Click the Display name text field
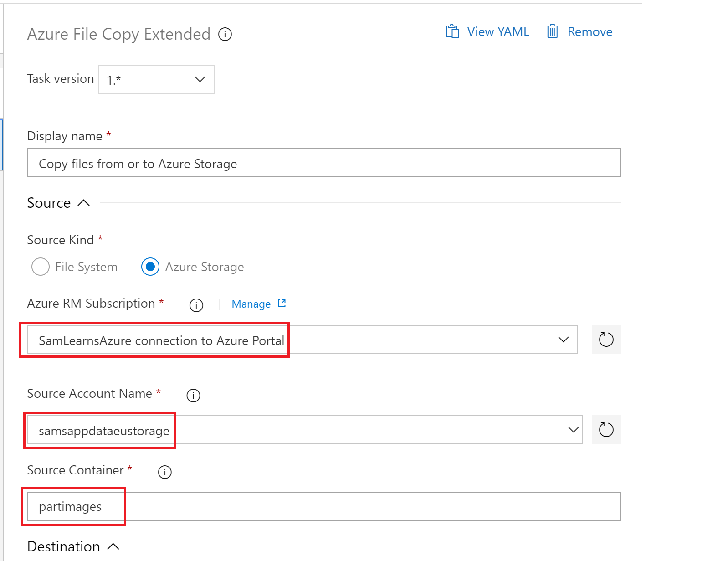Viewport: 728px width, 561px height. tap(323, 163)
